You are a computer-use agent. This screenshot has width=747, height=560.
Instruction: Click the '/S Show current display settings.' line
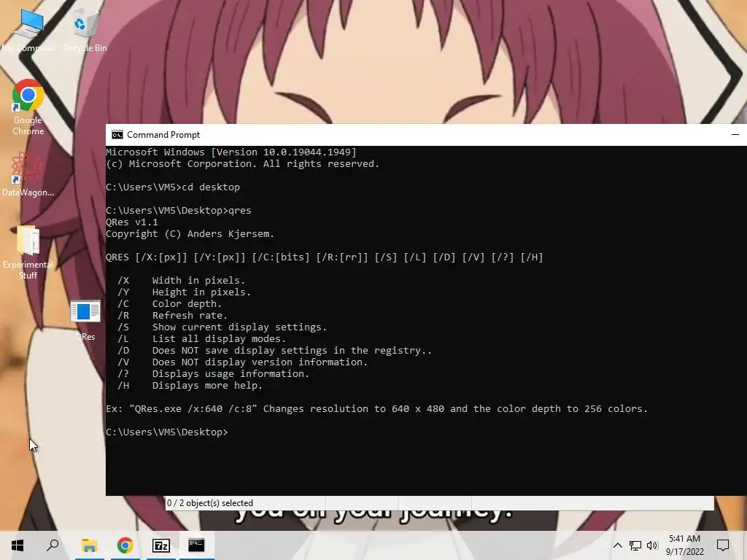(x=222, y=327)
